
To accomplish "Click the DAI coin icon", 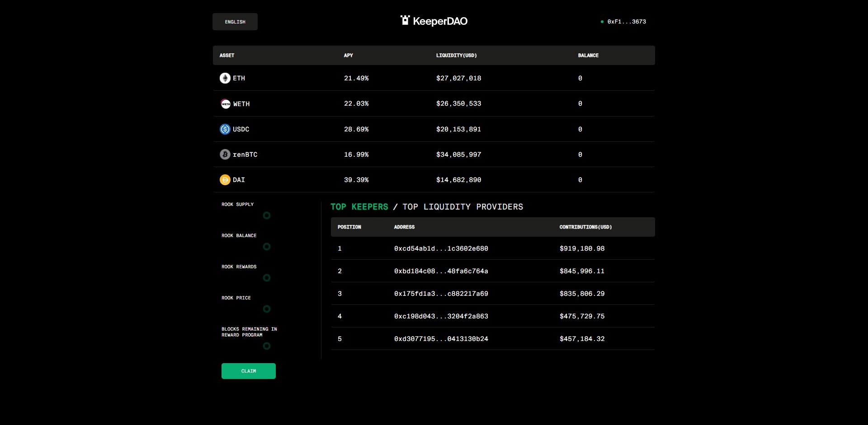I will coord(225,180).
